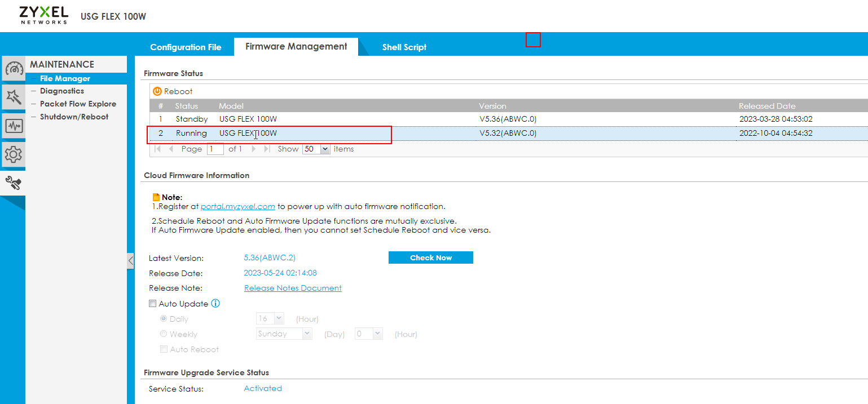
Task: Select the Daily radio button
Action: coord(164,319)
